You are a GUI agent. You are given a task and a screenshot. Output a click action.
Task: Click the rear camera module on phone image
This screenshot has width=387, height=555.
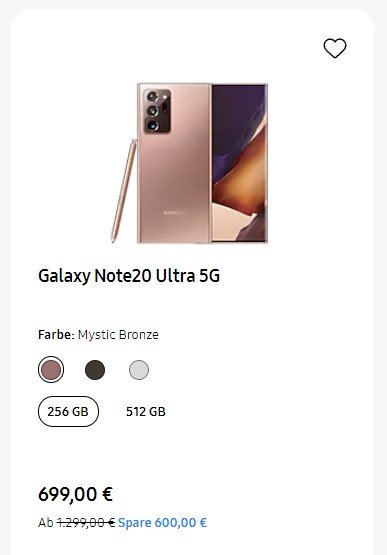(157, 111)
